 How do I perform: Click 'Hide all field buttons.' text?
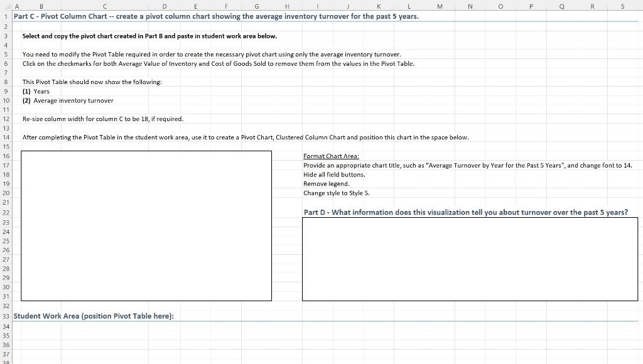point(334,174)
